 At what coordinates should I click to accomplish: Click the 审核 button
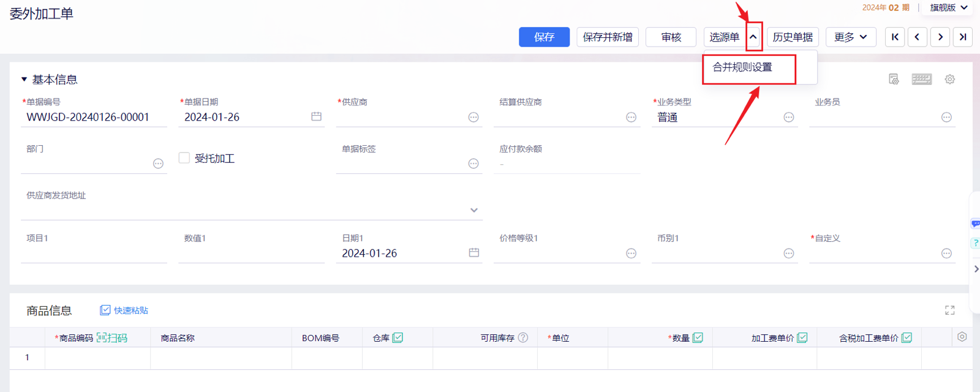[671, 37]
